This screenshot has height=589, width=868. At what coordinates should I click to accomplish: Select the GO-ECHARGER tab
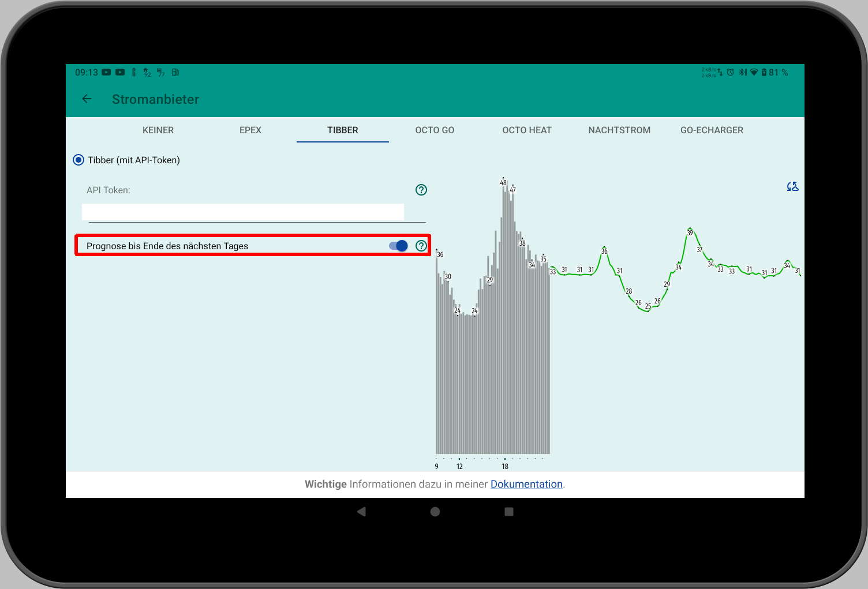pos(712,130)
